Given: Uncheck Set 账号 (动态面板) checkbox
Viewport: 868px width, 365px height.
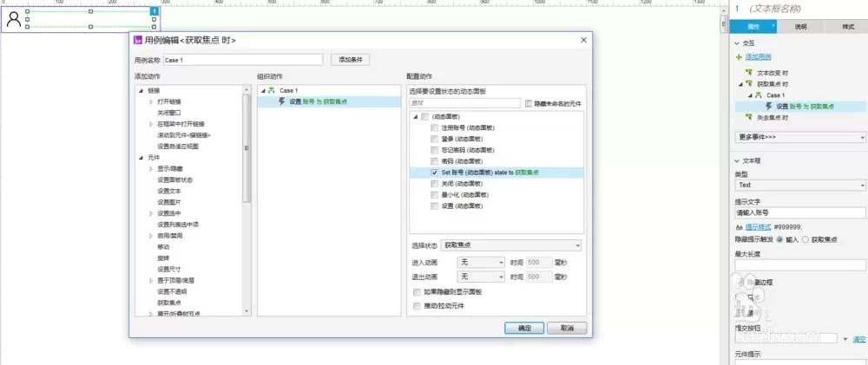Looking at the screenshot, I should tap(435, 173).
